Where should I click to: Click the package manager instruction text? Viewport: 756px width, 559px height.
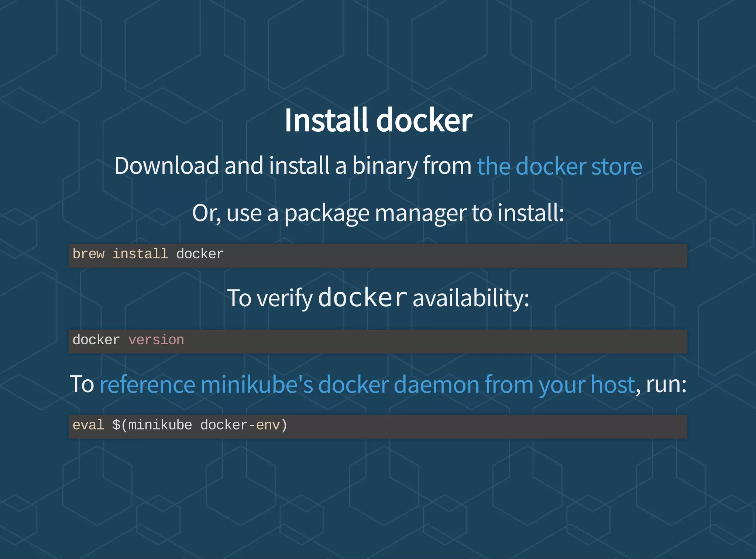coord(378,213)
